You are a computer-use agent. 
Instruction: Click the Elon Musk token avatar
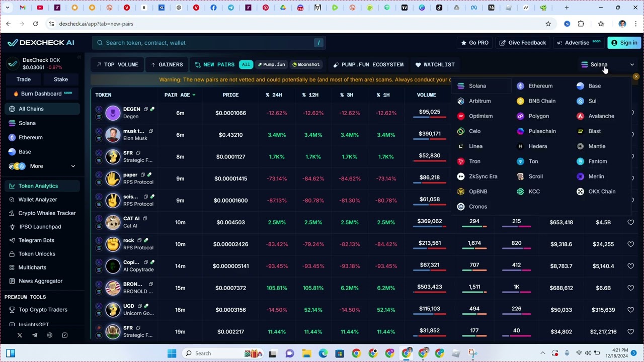(113, 135)
